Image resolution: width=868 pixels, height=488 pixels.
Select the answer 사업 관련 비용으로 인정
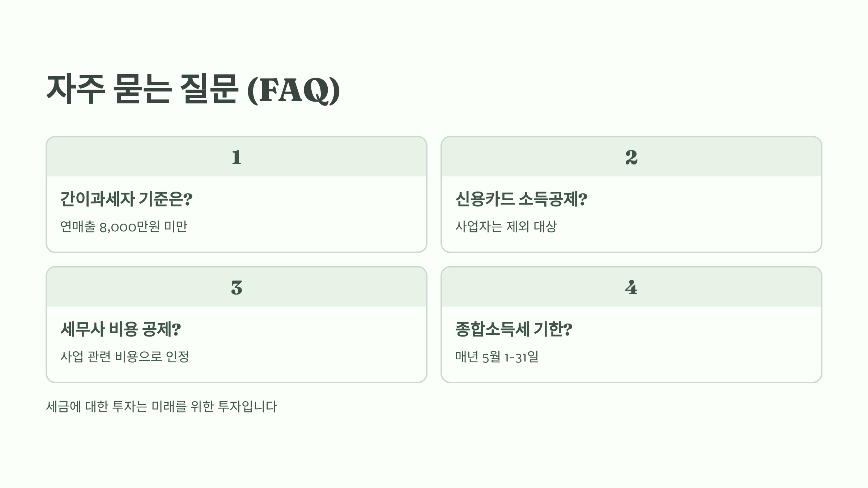tap(125, 357)
